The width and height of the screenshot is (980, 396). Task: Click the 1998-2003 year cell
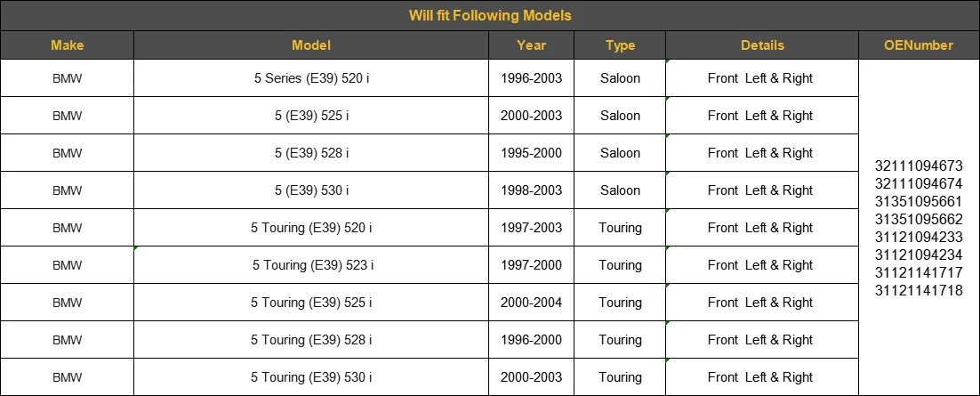pos(531,190)
